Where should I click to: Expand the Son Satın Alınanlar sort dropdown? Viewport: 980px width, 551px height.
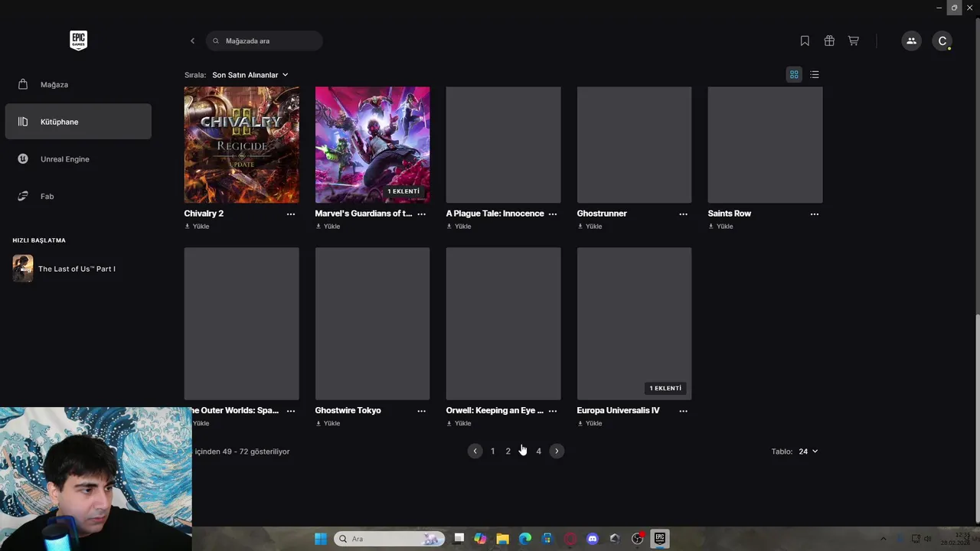250,75
